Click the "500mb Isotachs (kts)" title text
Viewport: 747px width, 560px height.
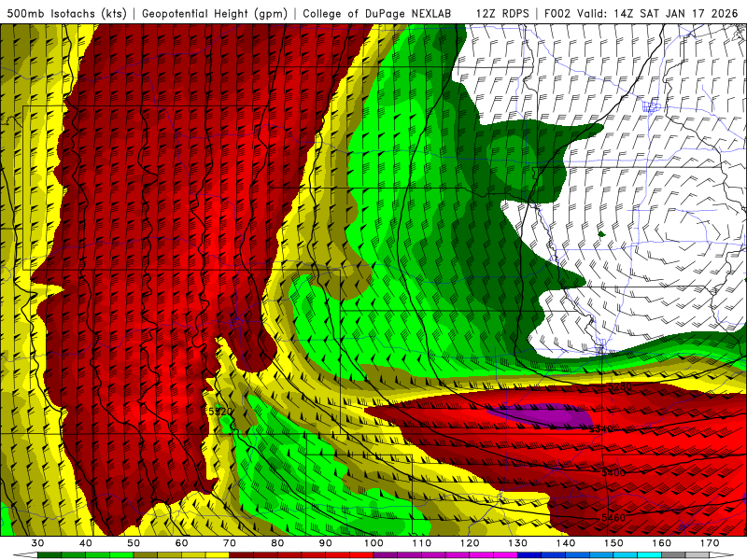(66, 13)
